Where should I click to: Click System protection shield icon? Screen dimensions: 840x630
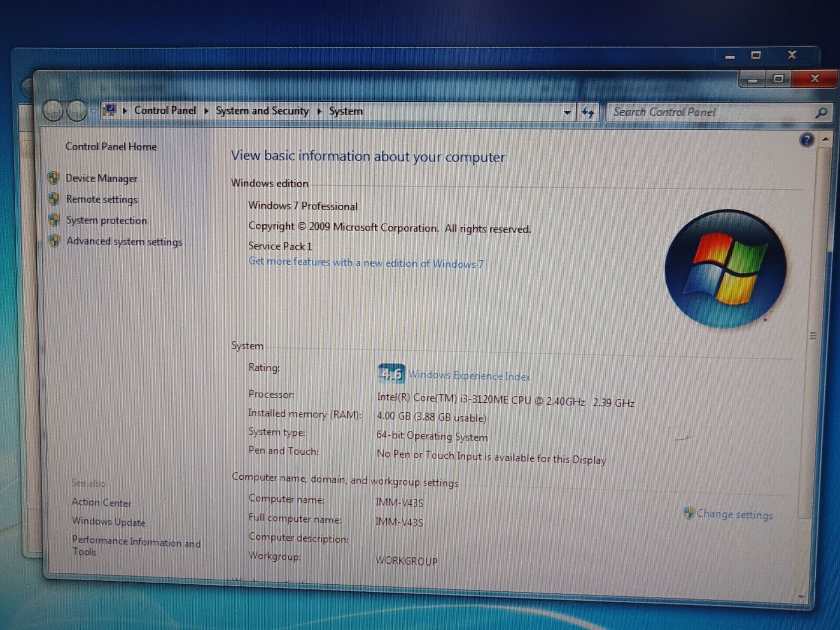pyautogui.click(x=54, y=219)
